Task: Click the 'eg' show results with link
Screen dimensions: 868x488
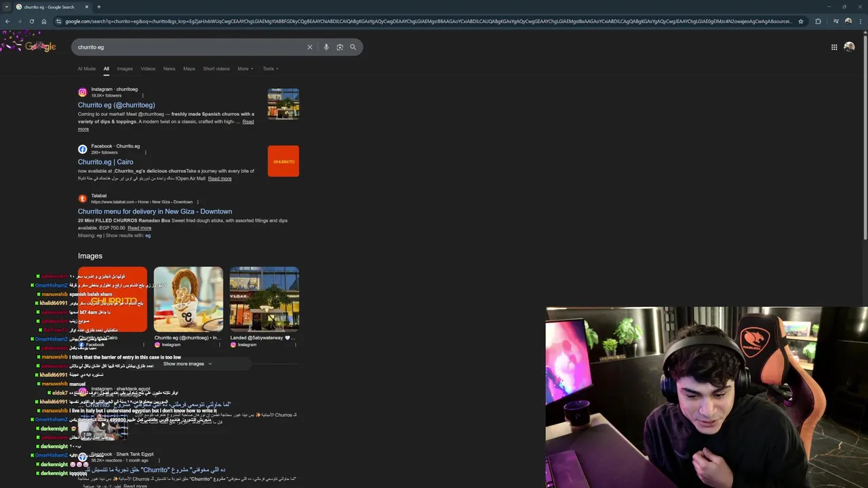Action: (x=148, y=235)
